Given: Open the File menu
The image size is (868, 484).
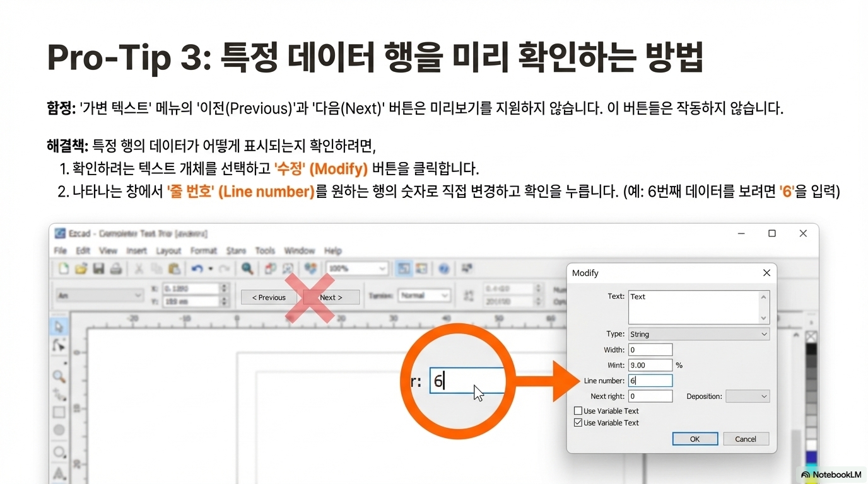Looking at the screenshot, I should click(60, 251).
